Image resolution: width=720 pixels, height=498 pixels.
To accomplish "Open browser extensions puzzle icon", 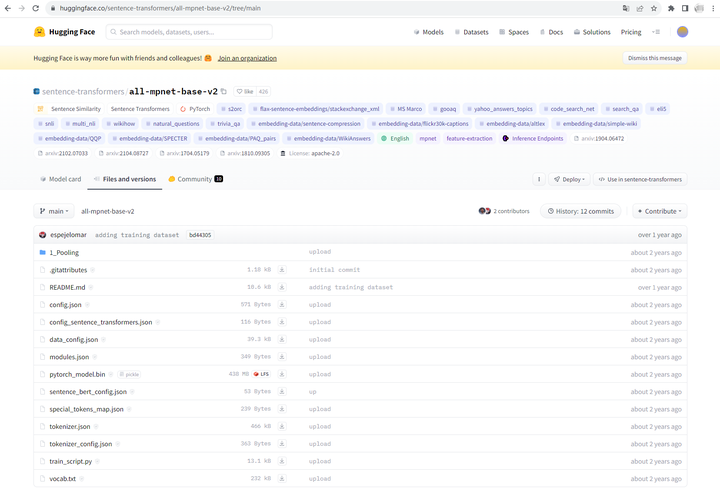I will 671,8.
